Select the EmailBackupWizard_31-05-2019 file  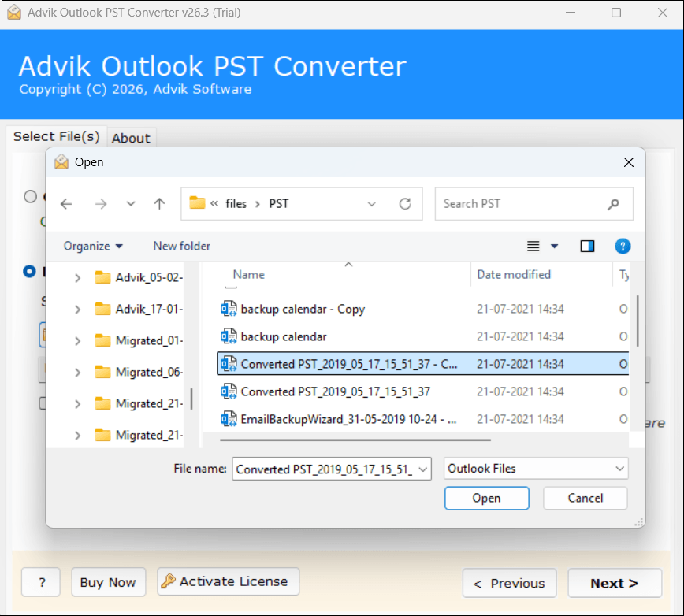[x=423, y=419]
